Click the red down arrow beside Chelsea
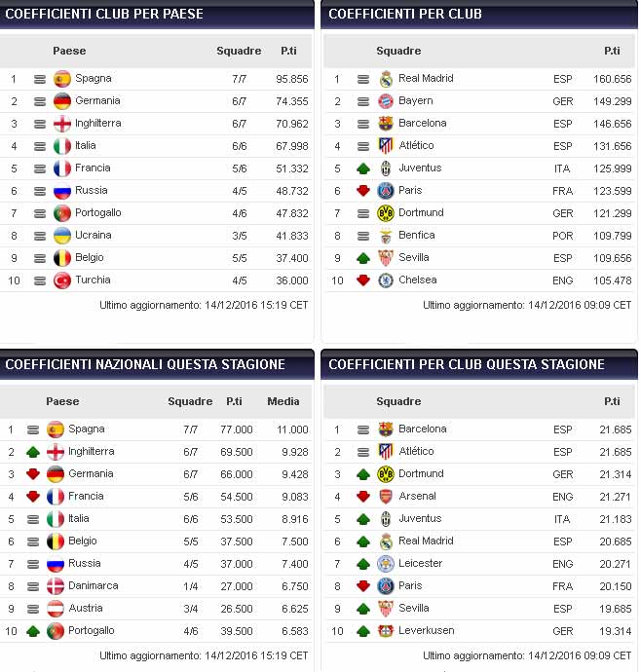641x672 pixels. point(363,280)
